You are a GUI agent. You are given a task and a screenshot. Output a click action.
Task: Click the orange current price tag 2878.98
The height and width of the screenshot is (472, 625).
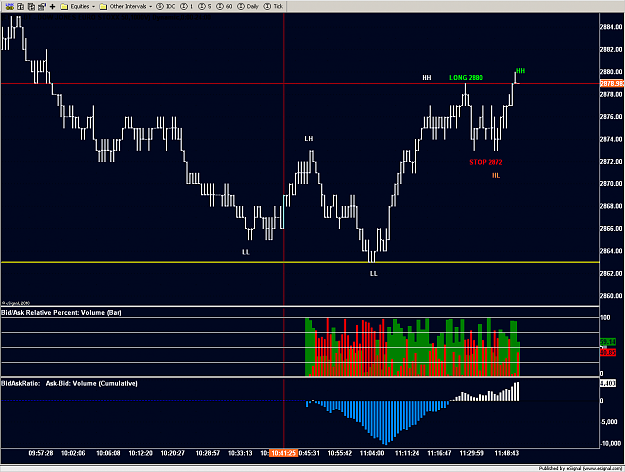pyautogui.click(x=612, y=83)
